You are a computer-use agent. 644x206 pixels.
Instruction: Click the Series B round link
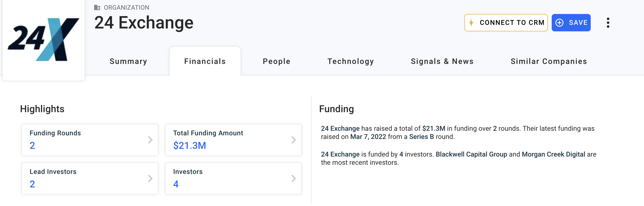[421, 137]
